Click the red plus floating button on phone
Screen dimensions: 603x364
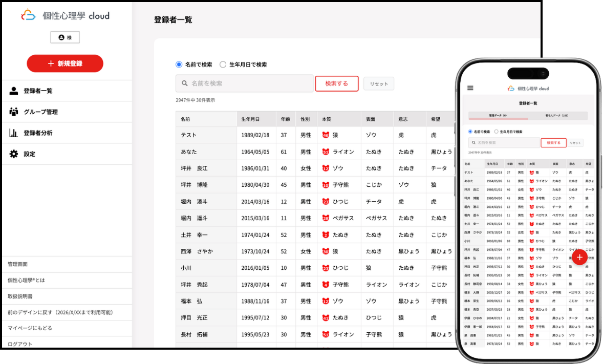click(x=579, y=257)
